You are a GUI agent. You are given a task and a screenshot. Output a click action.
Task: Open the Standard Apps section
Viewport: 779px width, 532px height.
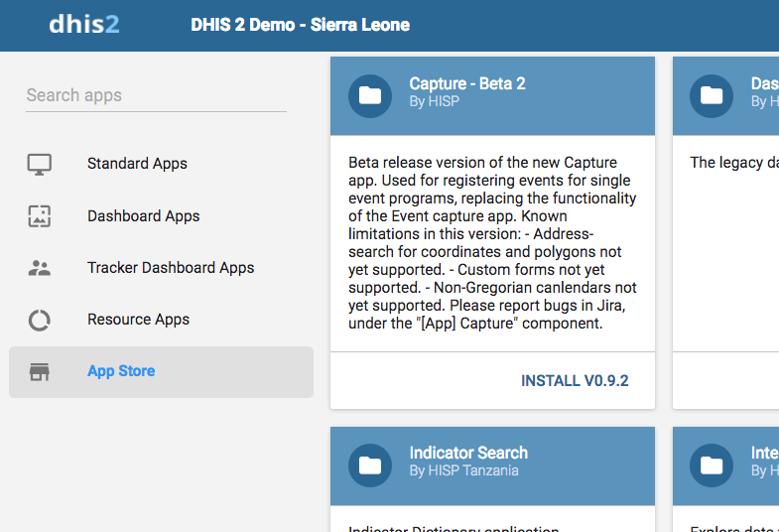[137, 164]
